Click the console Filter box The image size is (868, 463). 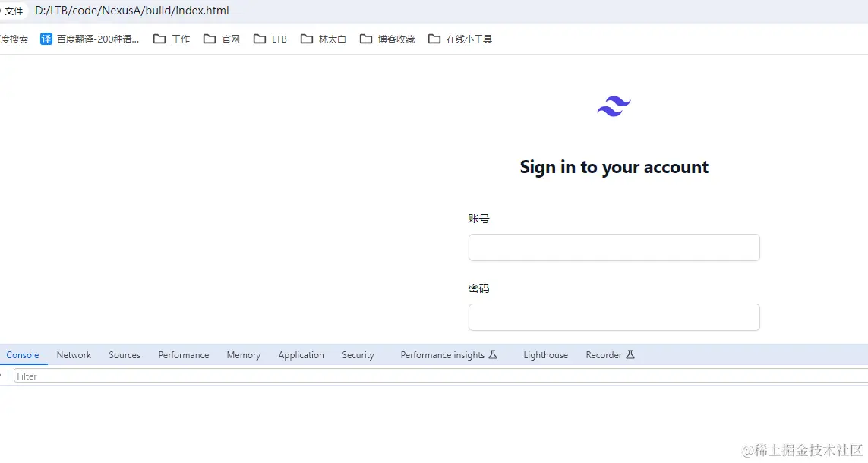pos(440,376)
